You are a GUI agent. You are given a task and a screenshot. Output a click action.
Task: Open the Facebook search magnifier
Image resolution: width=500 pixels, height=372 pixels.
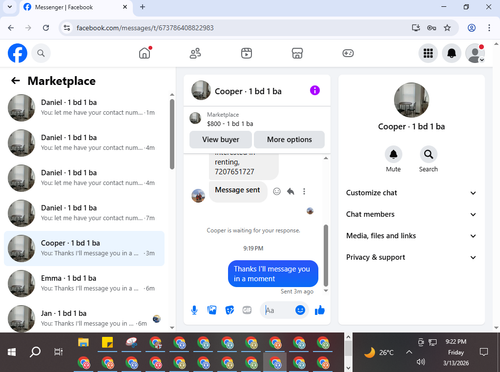(x=41, y=53)
